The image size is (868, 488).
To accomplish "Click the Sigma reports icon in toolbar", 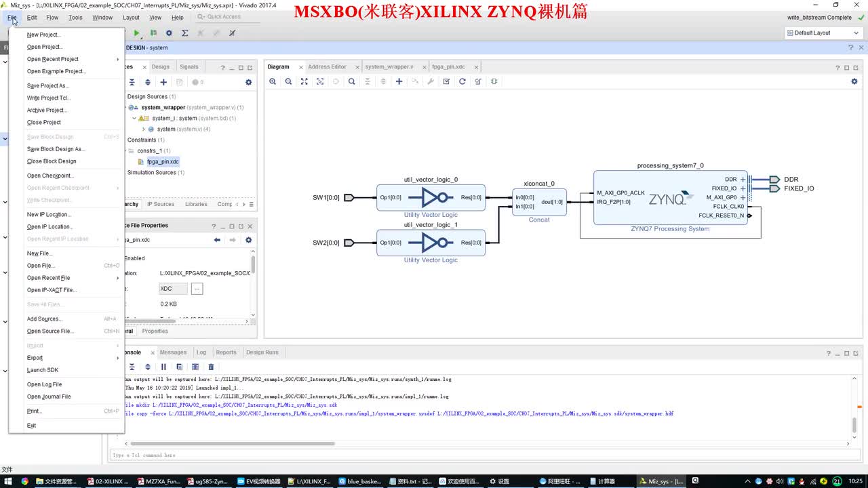I will pyautogui.click(x=184, y=33).
